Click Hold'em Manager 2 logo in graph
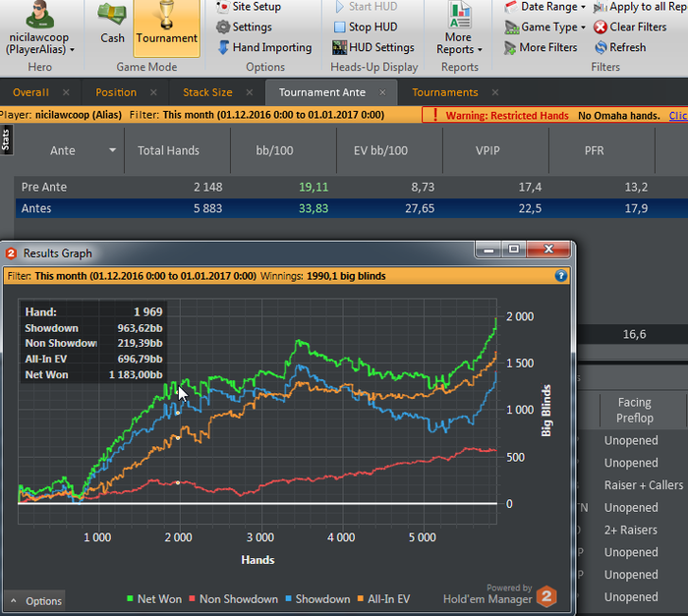Image resolution: width=688 pixels, height=616 pixels. click(x=546, y=596)
